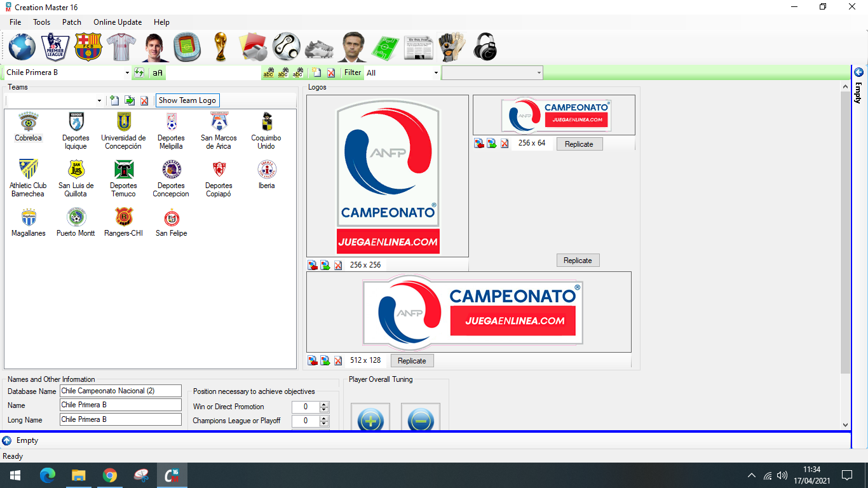Open the Audio editor headphones icon
This screenshot has width=868, height=488.
pos(485,46)
